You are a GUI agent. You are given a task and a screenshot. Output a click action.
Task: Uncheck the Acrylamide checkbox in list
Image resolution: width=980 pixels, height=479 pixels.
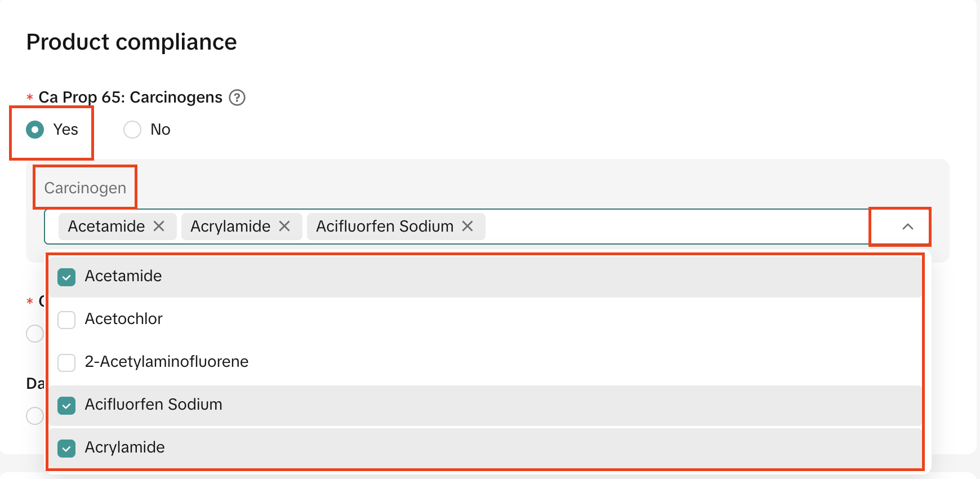66,448
